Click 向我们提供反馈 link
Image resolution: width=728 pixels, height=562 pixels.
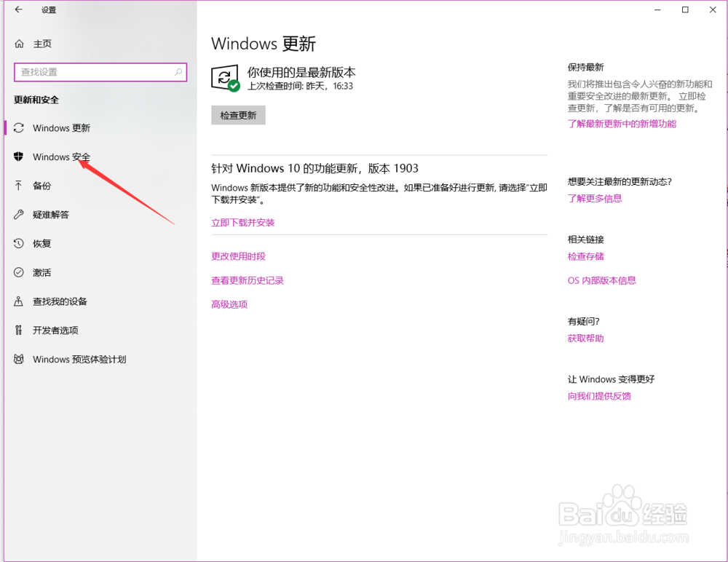tap(599, 396)
